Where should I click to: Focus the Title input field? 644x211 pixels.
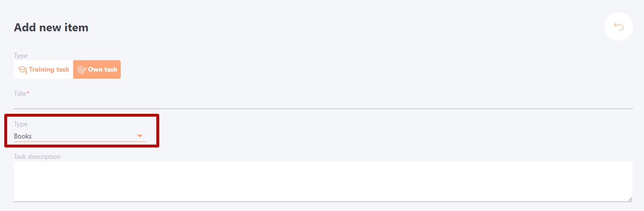point(323,102)
